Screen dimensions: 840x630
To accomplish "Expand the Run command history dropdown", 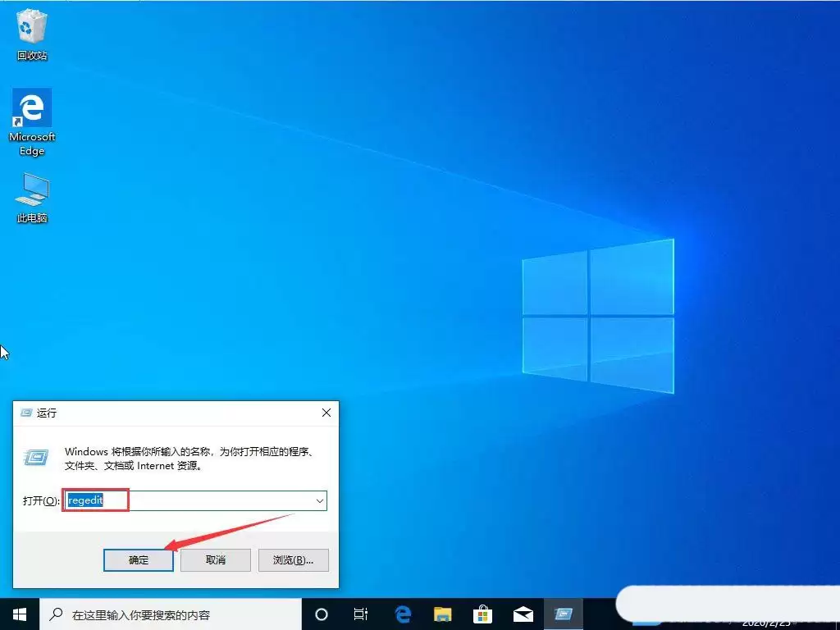I will 320,500.
